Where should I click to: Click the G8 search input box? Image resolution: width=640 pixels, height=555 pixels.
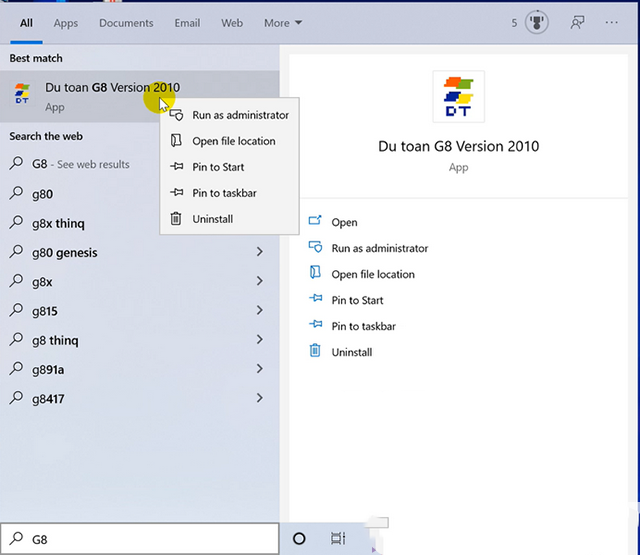(x=140, y=539)
